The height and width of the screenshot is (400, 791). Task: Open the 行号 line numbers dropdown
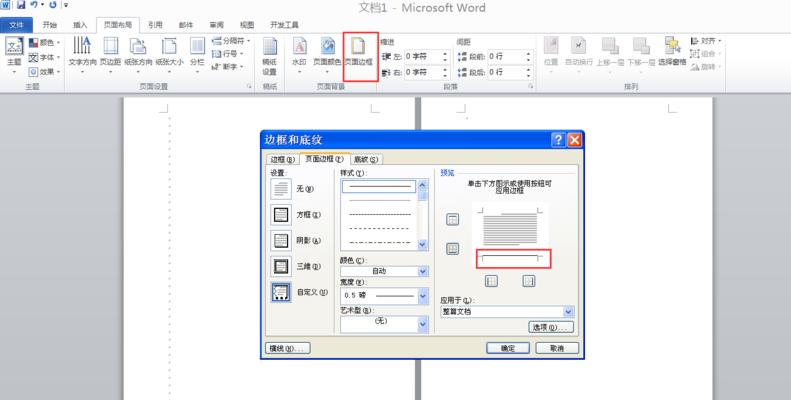click(228, 53)
